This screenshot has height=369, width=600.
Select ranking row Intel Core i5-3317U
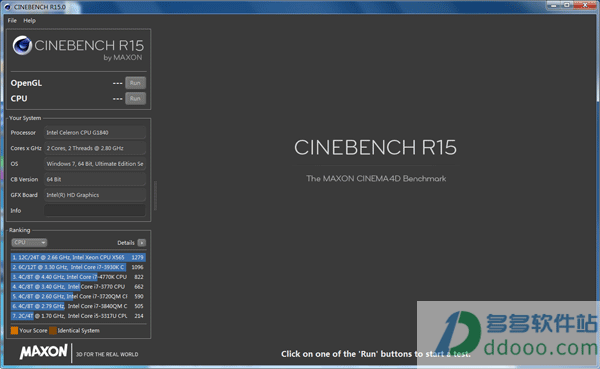[x=78, y=316]
